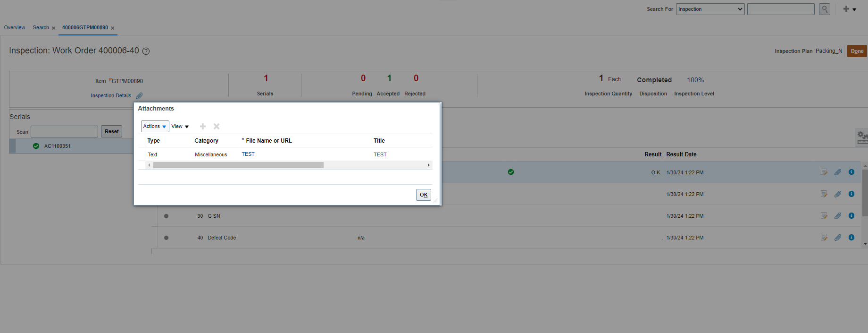
Task: Click the Attachments dialog resize handle
Action: [x=435, y=201]
